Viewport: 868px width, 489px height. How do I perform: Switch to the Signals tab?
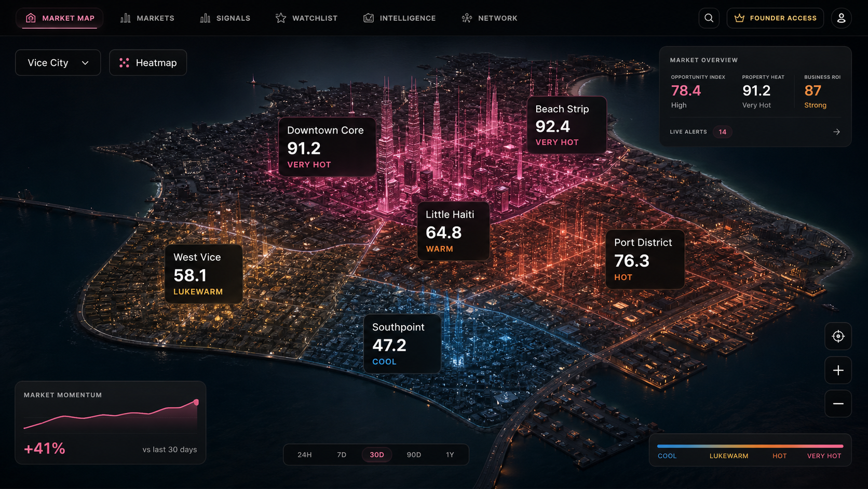pos(225,18)
